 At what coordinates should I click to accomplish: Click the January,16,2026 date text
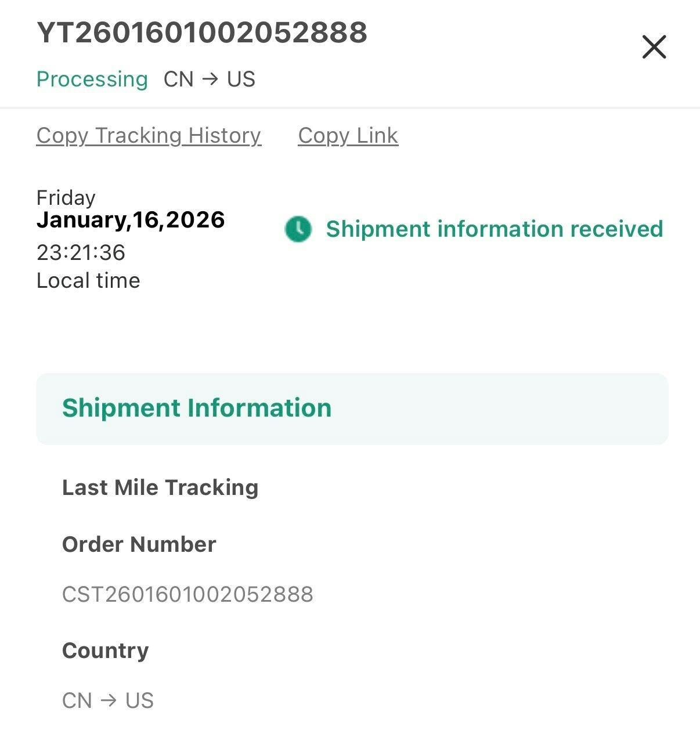point(130,220)
